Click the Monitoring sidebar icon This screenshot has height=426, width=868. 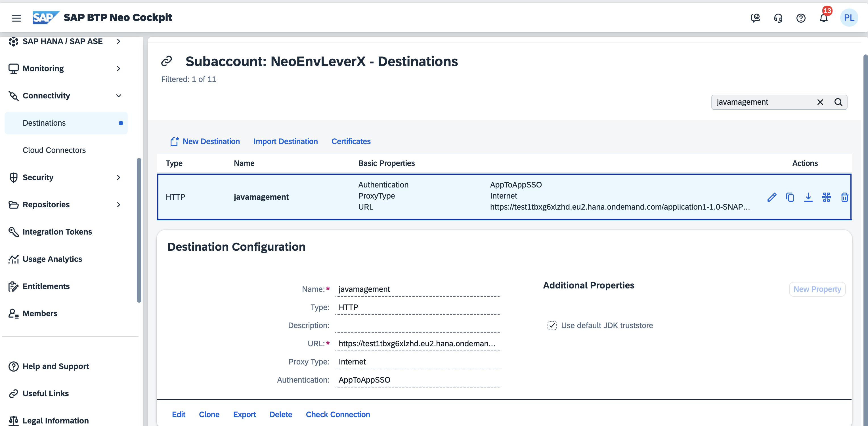13,69
